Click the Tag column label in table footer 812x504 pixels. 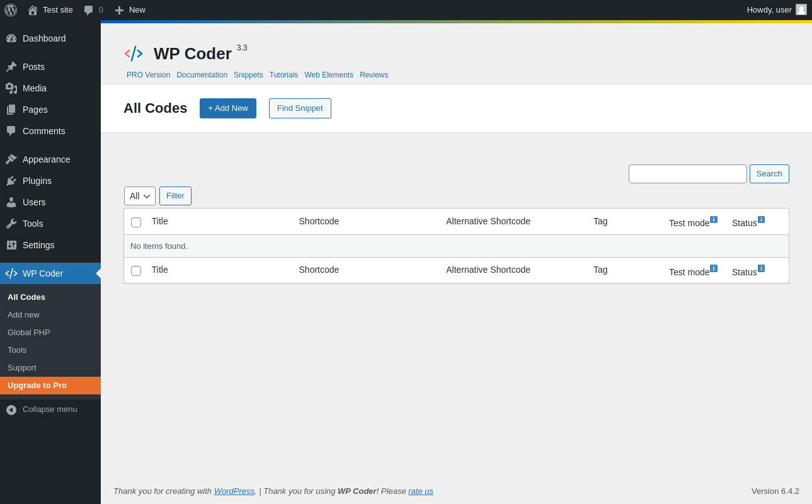click(x=600, y=270)
